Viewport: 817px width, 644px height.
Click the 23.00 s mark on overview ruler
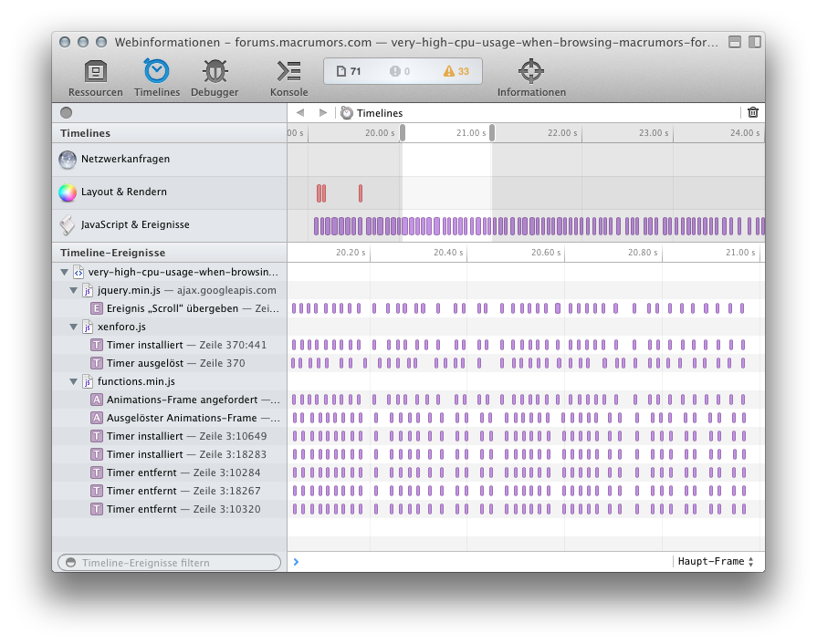(654, 133)
